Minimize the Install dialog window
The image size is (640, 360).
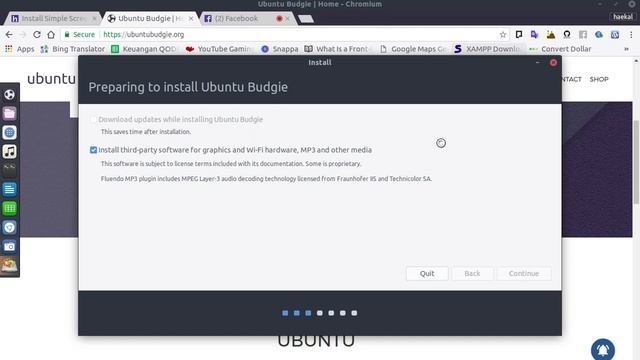coord(538,62)
